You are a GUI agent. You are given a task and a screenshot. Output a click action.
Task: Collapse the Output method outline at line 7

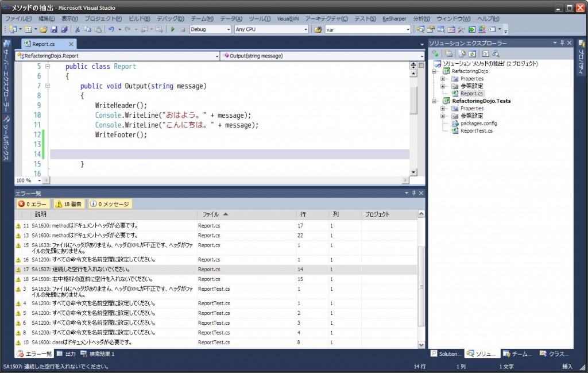[x=48, y=86]
